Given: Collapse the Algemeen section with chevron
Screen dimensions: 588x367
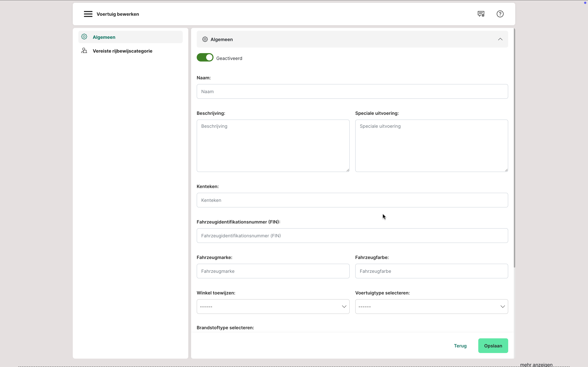Looking at the screenshot, I should point(500,39).
